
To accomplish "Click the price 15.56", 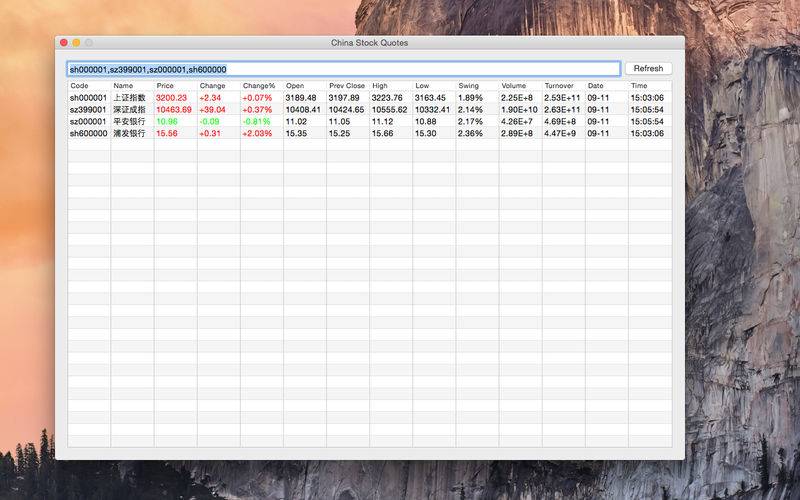I will pyautogui.click(x=167, y=133).
